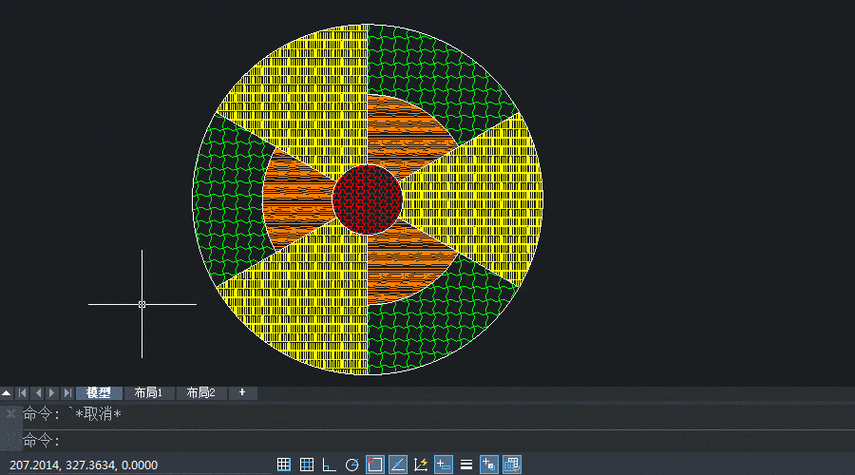The image size is (855, 475).
Task: Click the object snap tracking icon
Action: [397, 464]
